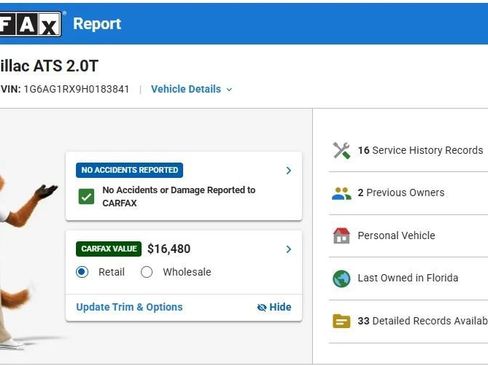Click the green checkmark no accidents icon
488x366 pixels.
86,196
